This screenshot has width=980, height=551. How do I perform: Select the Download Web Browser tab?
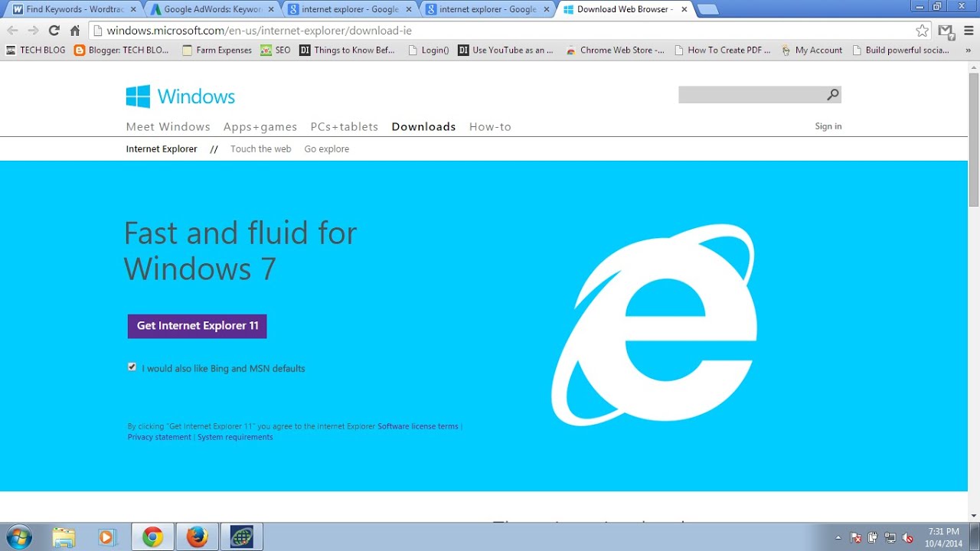tap(625, 9)
